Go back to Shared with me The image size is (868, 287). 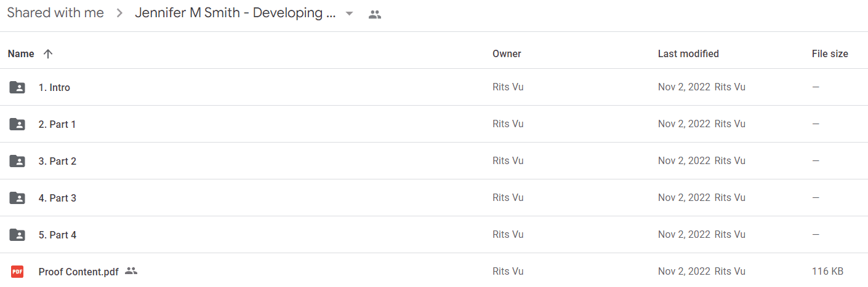coord(55,13)
